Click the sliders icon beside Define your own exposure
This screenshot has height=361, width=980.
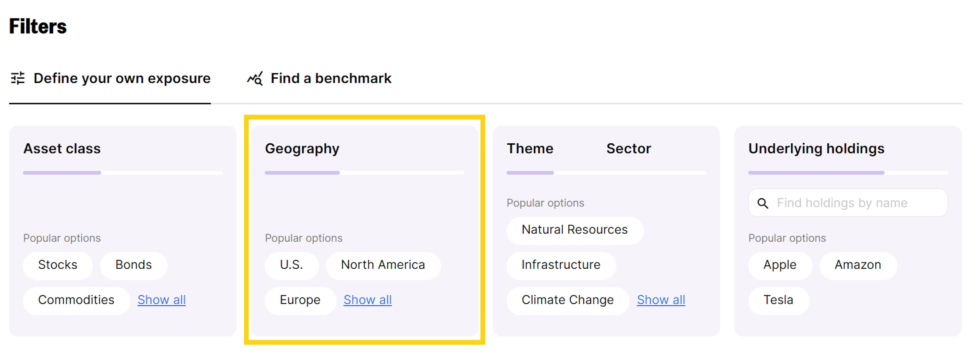pyautogui.click(x=18, y=78)
